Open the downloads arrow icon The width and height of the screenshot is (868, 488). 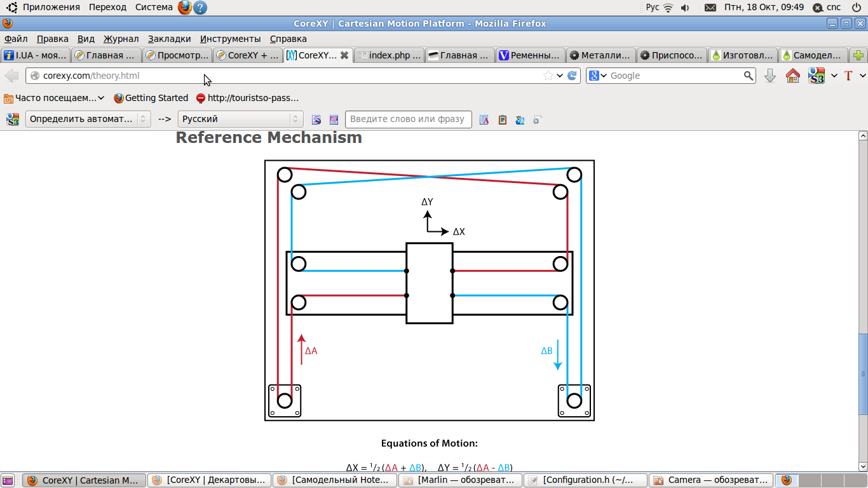pos(770,76)
